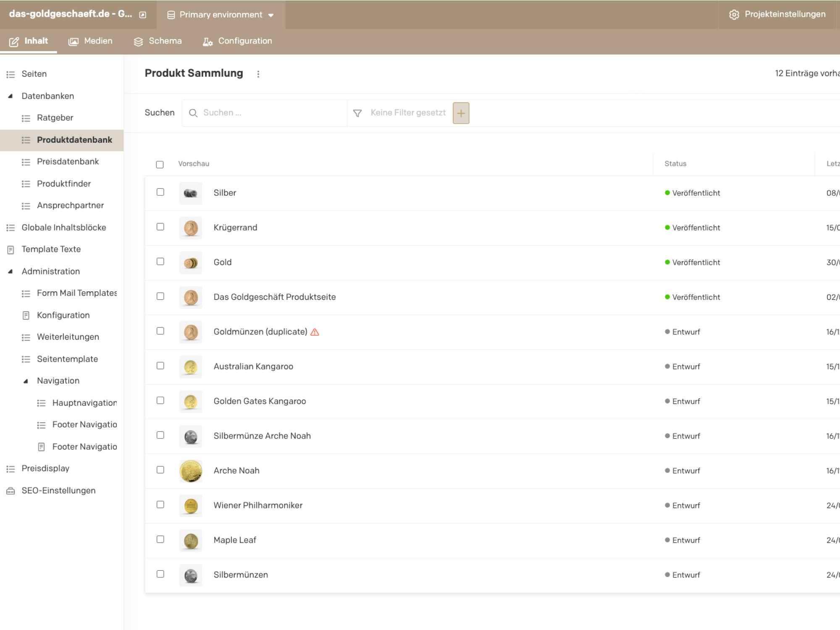Open the Silber coin thumbnail

click(x=191, y=193)
